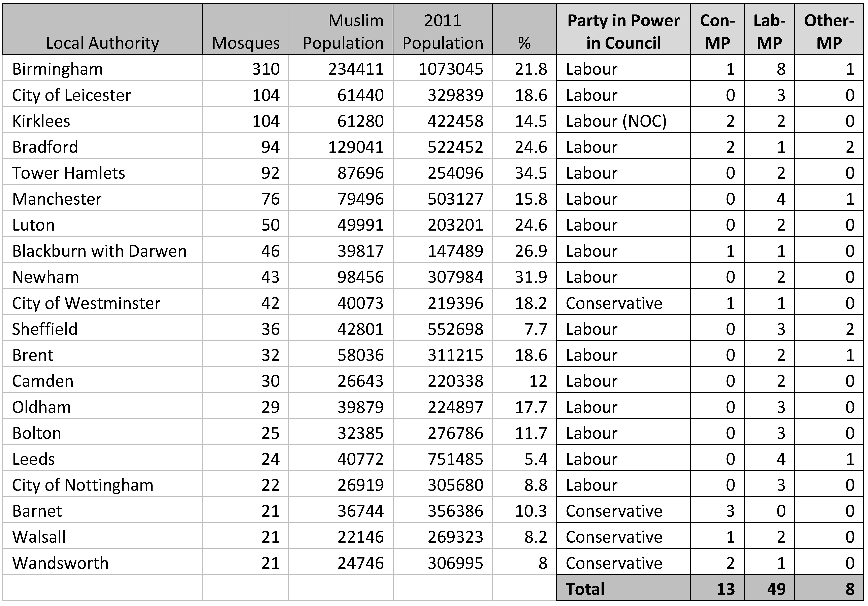Select the Labour (NOC) cell for Kirklees

(616, 121)
